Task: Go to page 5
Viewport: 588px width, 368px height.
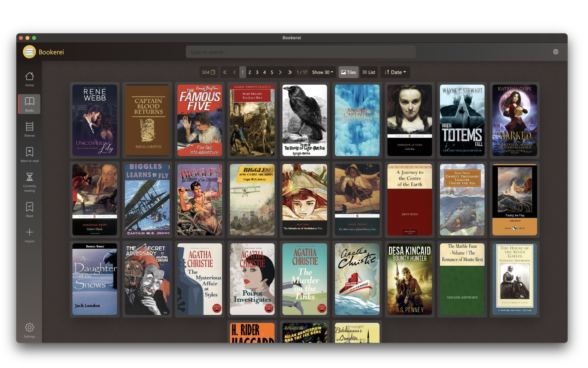Action: [272, 72]
